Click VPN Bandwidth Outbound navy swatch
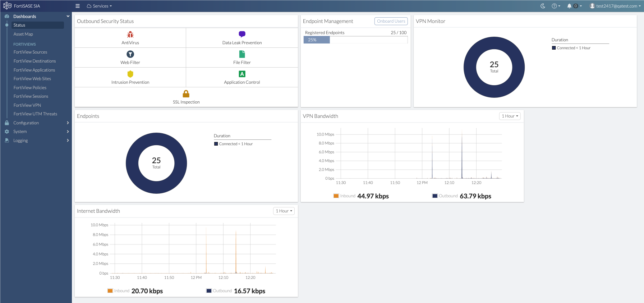The width and height of the screenshot is (644, 303). [435, 196]
